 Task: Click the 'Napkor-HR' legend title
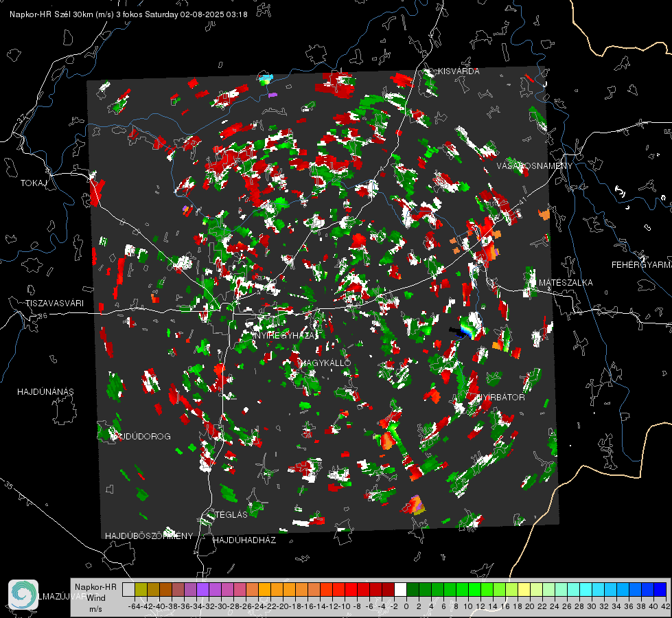pyautogui.click(x=95, y=586)
